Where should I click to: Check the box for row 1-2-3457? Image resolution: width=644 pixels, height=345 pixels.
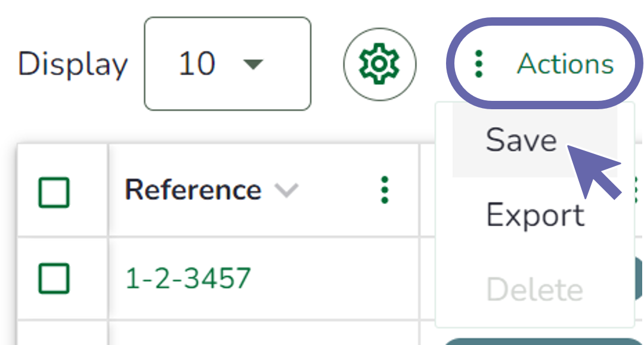click(54, 278)
